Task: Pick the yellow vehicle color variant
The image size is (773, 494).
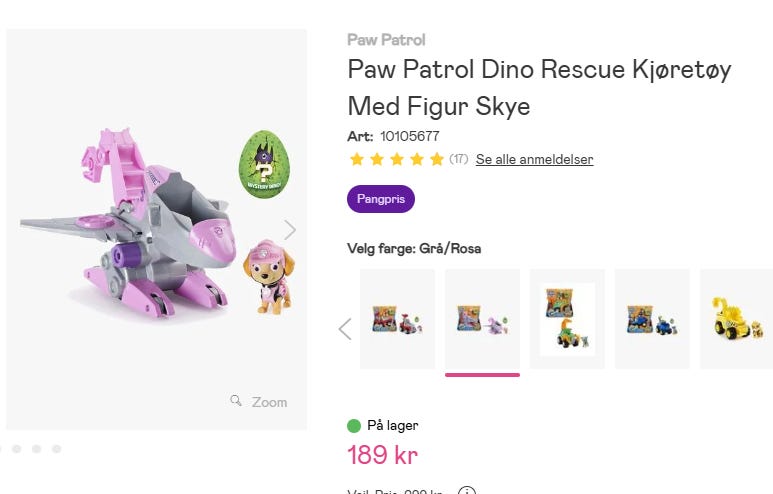Action: (x=736, y=318)
